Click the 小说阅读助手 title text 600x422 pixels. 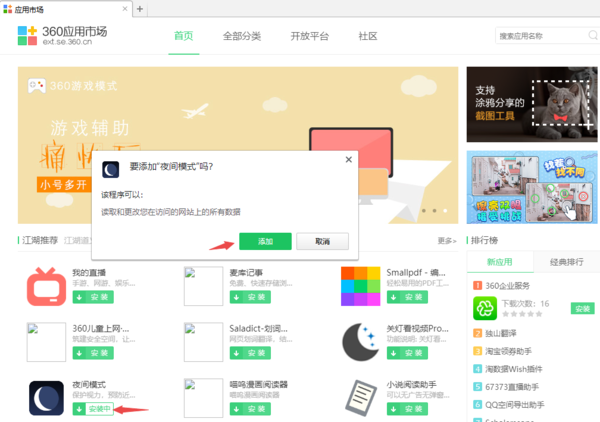pos(411,385)
